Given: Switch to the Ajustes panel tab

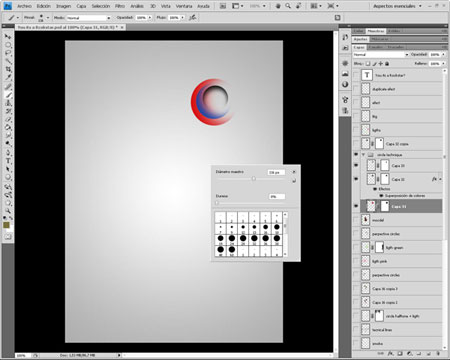Looking at the screenshot, I should coord(360,39).
